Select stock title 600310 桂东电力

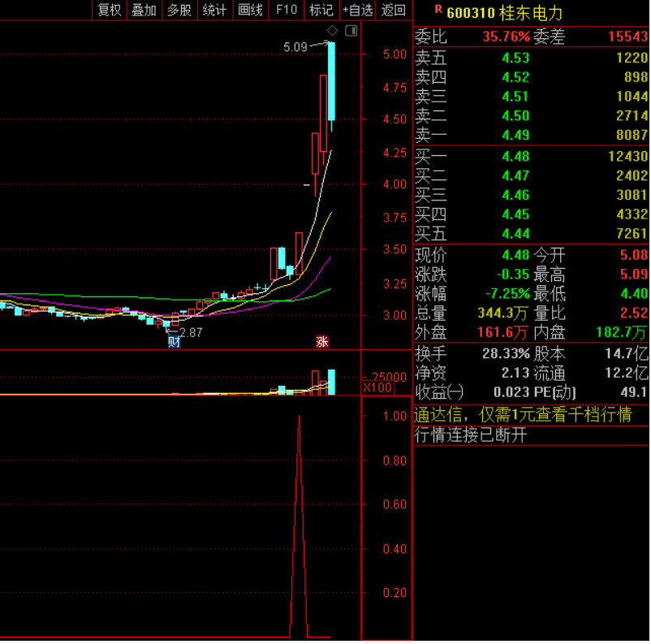tap(504, 13)
